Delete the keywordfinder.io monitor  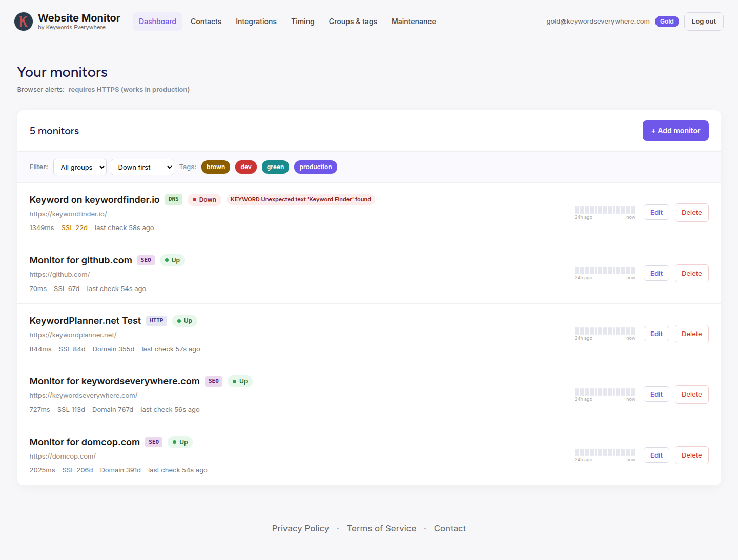tap(692, 213)
